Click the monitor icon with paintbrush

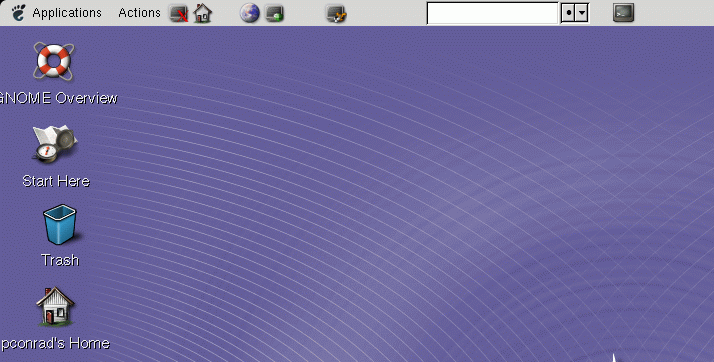click(337, 13)
